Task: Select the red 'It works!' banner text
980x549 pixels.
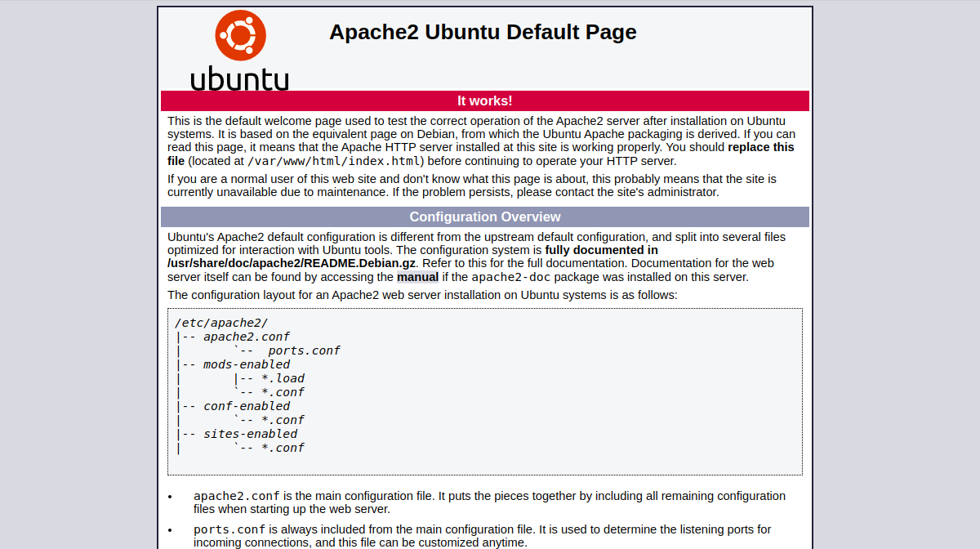Action: 485,100
